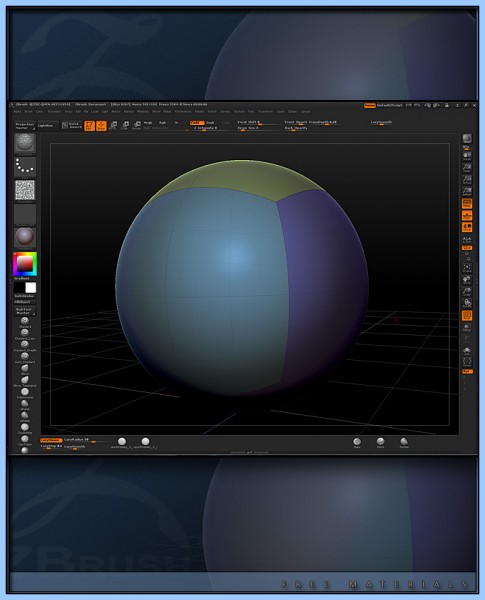Toggle the orange Persp button on right shelf
Viewport: 485px width, 600px height.
point(467,204)
